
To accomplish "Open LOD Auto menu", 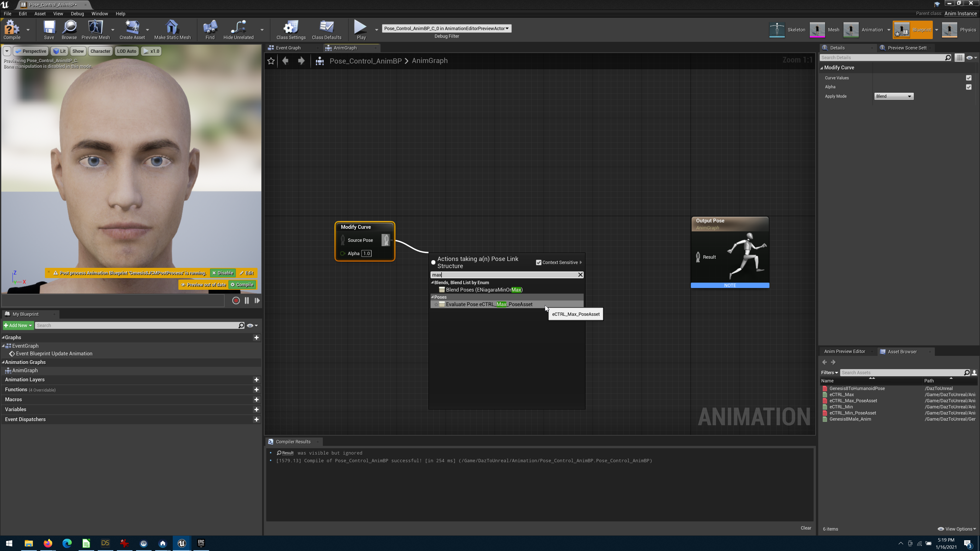I will click(x=126, y=51).
